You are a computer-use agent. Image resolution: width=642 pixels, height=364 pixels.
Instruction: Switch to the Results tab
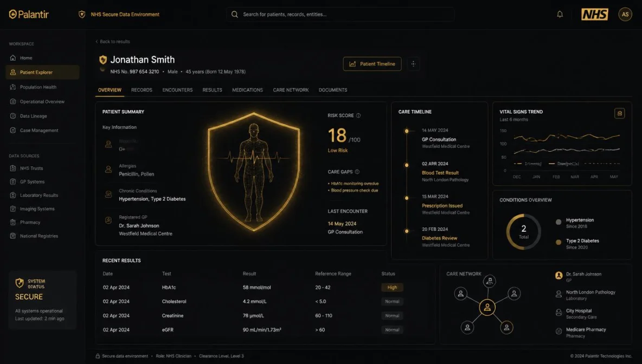(x=212, y=90)
